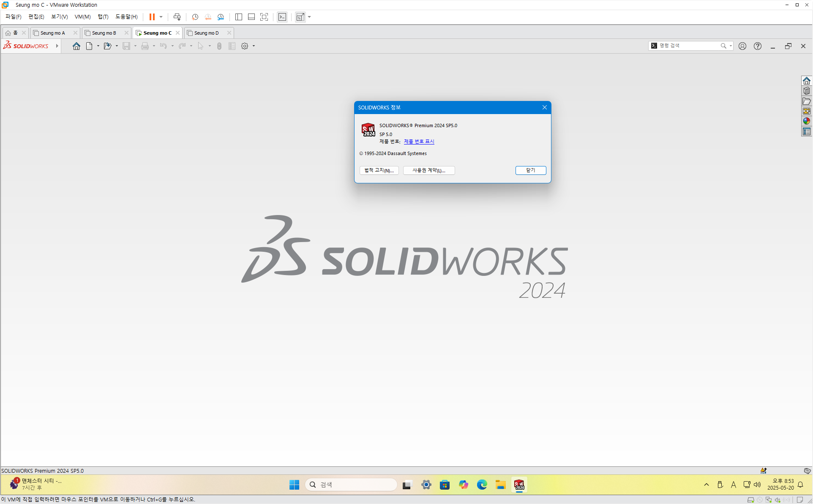Expand the dropdown arrow next to Options gear
The image size is (813, 504).
(x=254, y=46)
